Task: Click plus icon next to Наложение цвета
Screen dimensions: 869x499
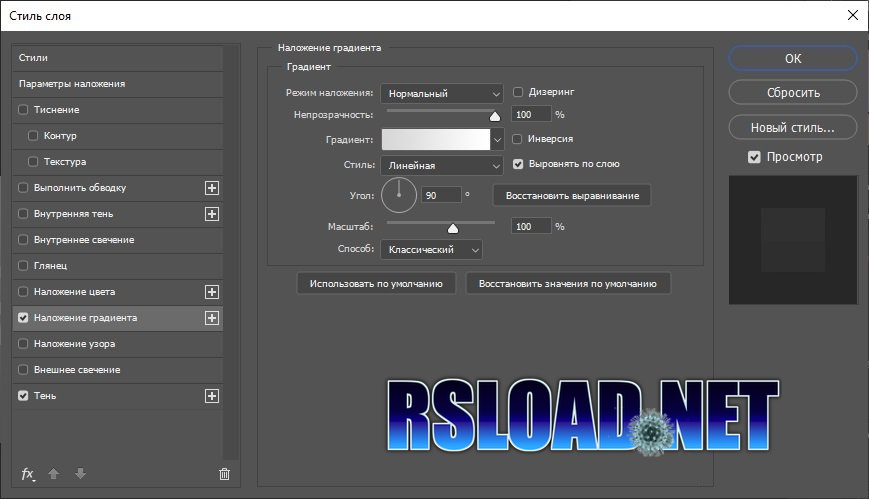Action: (x=211, y=292)
